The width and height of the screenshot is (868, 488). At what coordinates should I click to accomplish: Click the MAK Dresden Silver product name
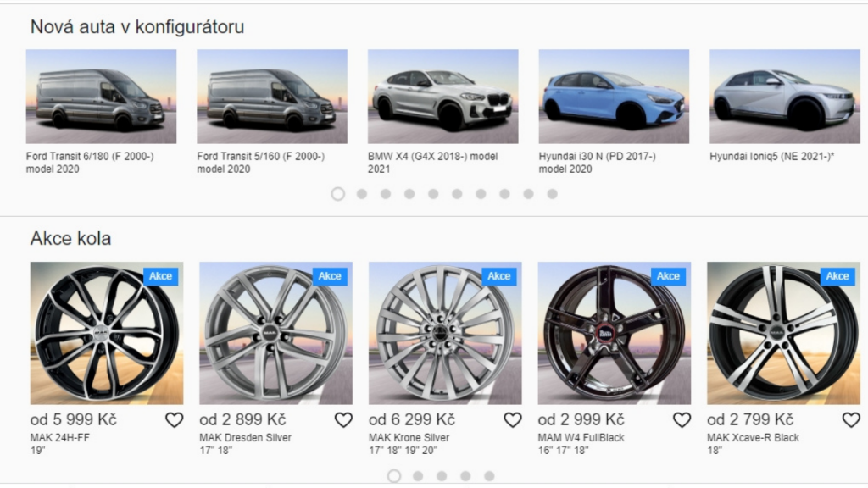click(245, 438)
